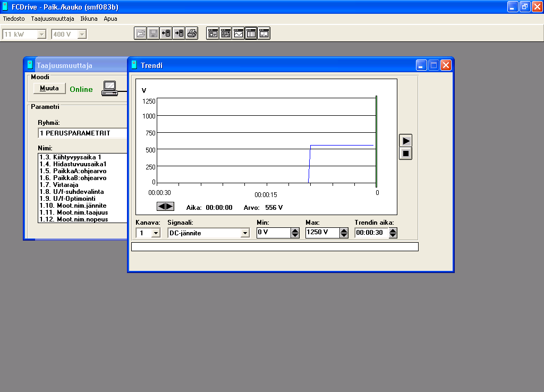Click the Trendin aika 00:00:30 field

click(x=371, y=233)
